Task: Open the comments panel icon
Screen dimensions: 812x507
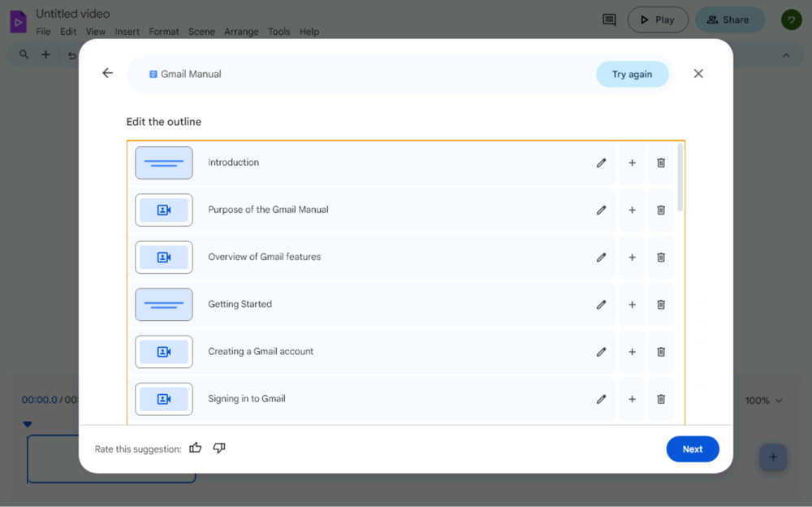Action: click(x=609, y=19)
